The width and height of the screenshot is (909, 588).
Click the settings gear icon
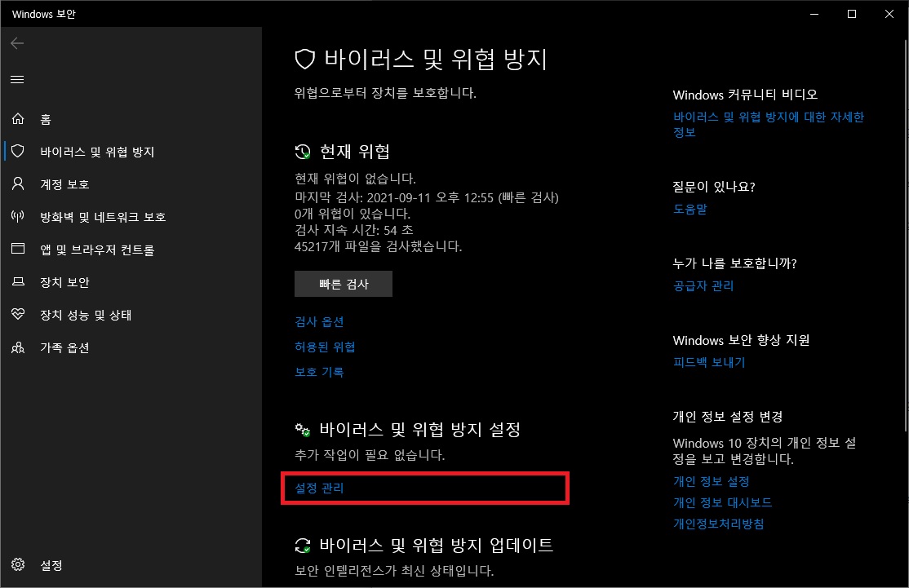point(18,564)
